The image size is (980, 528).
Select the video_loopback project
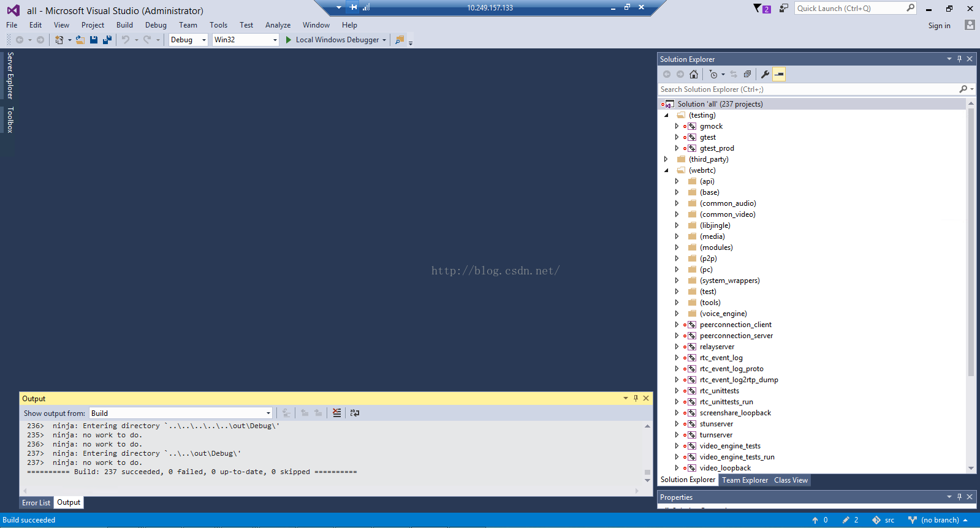click(x=725, y=468)
